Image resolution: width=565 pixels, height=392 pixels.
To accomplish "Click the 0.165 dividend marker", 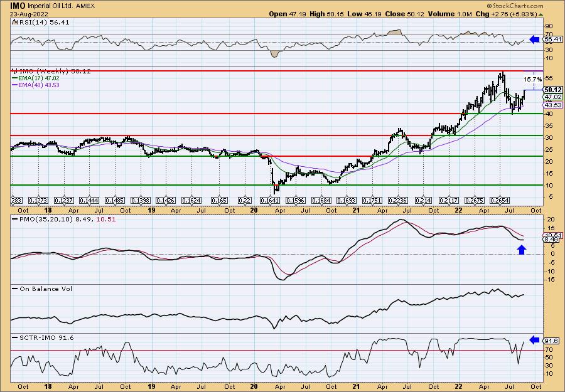I will [x=219, y=200].
